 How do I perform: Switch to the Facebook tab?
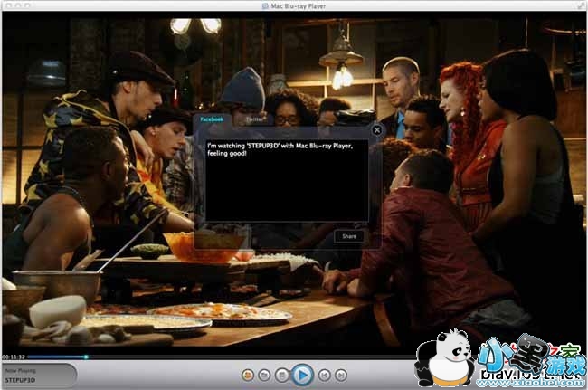[x=212, y=119]
